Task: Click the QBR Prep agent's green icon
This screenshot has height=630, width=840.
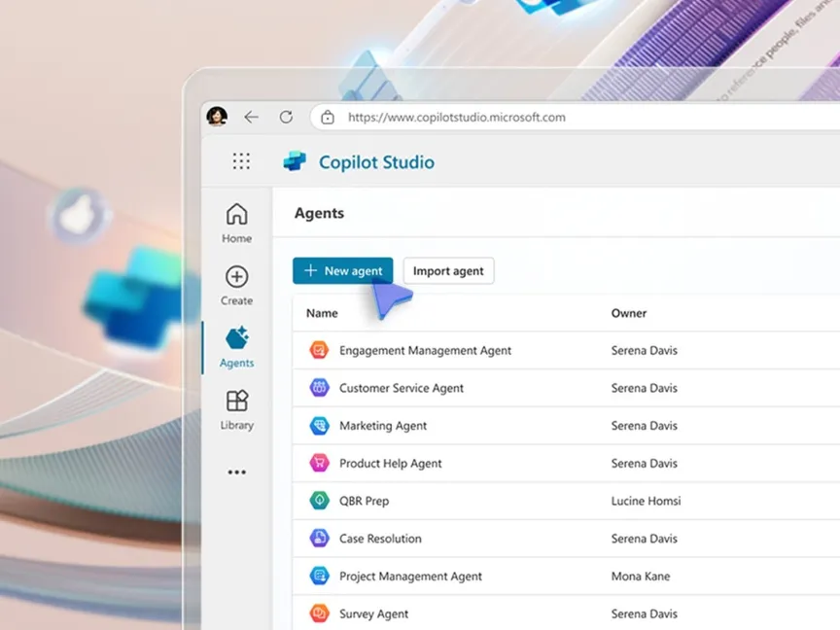Action: (x=319, y=501)
